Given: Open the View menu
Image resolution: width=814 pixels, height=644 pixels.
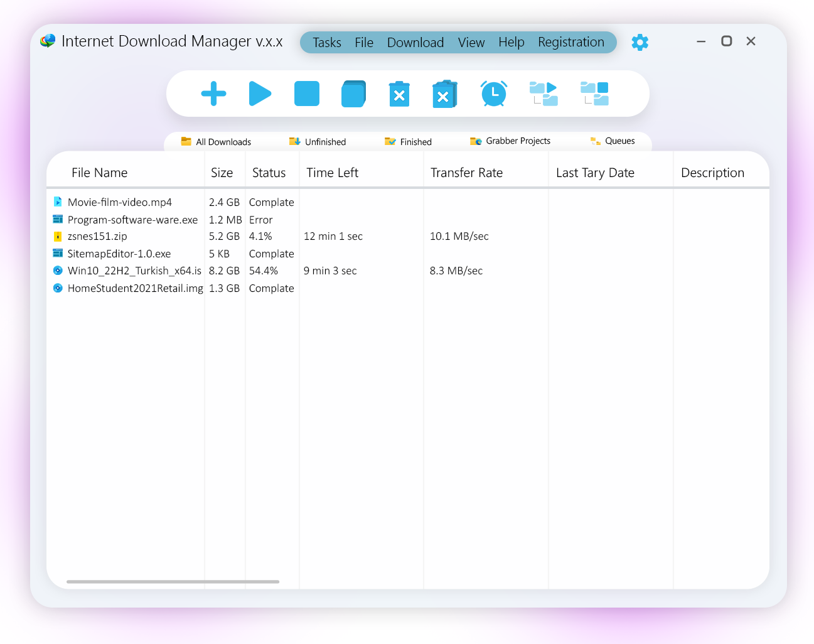Looking at the screenshot, I should [x=471, y=43].
